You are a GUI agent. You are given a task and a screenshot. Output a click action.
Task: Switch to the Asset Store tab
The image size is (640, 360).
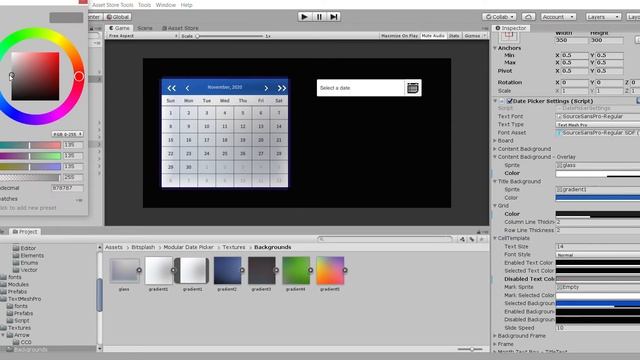(180, 28)
